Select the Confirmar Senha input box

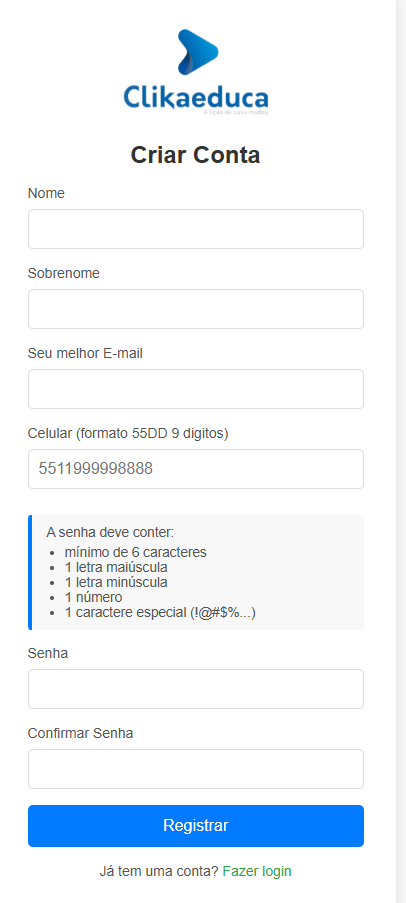click(x=196, y=769)
